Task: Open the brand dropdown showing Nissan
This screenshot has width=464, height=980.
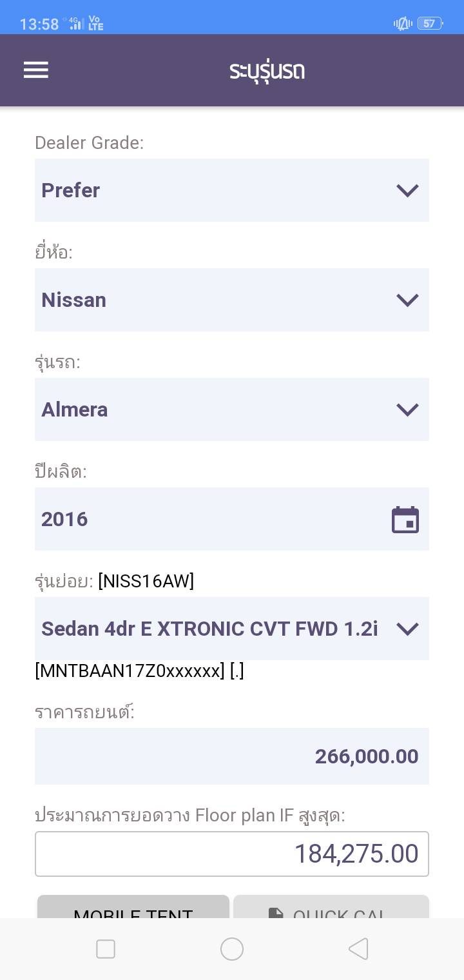Action: click(232, 300)
